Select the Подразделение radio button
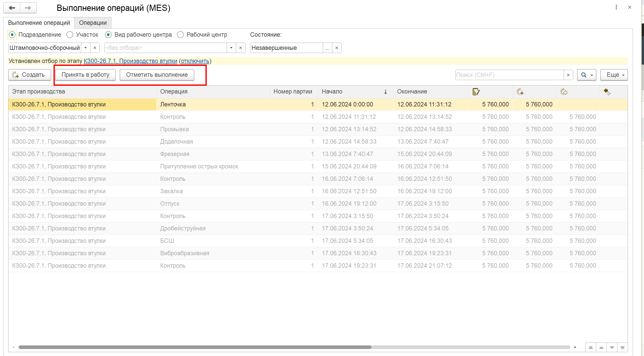This screenshot has height=356, width=644. [12, 35]
